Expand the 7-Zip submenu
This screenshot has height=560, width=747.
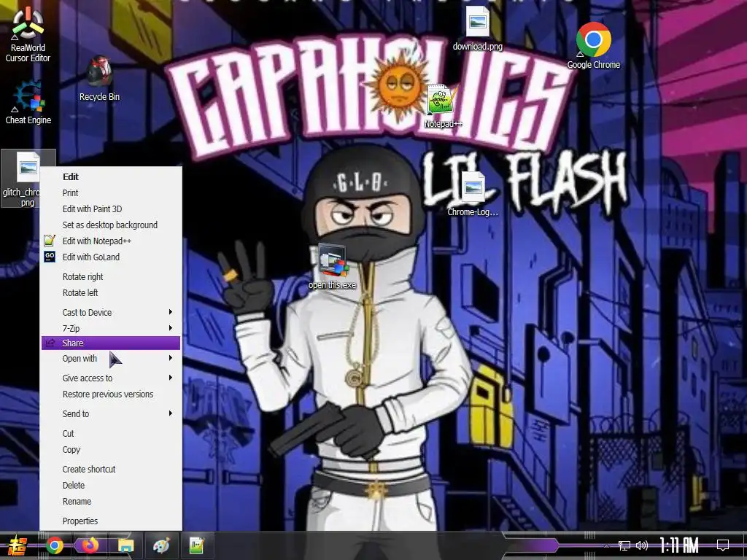click(111, 329)
